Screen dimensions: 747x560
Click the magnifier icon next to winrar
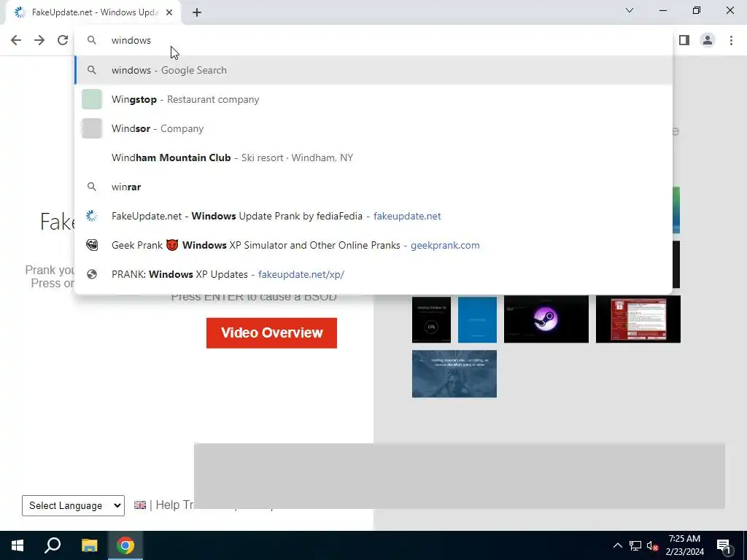pyautogui.click(x=92, y=187)
